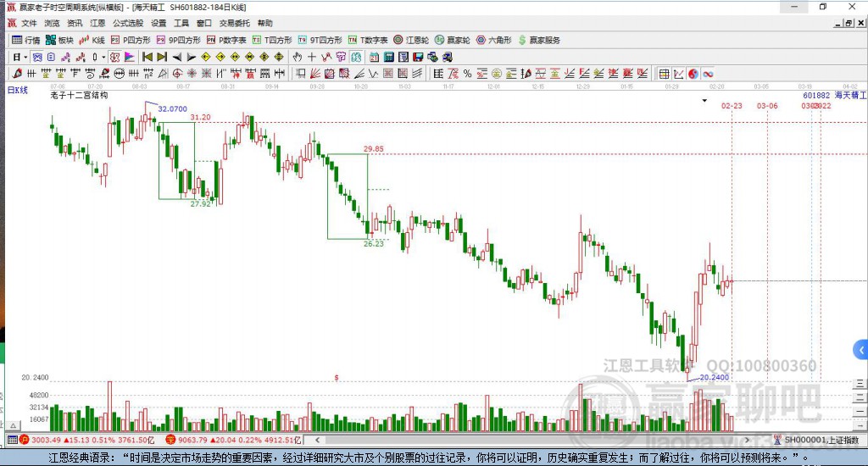This screenshot has width=868, height=466.
Task: Click the K线 chart button
Action: [92, 40]
